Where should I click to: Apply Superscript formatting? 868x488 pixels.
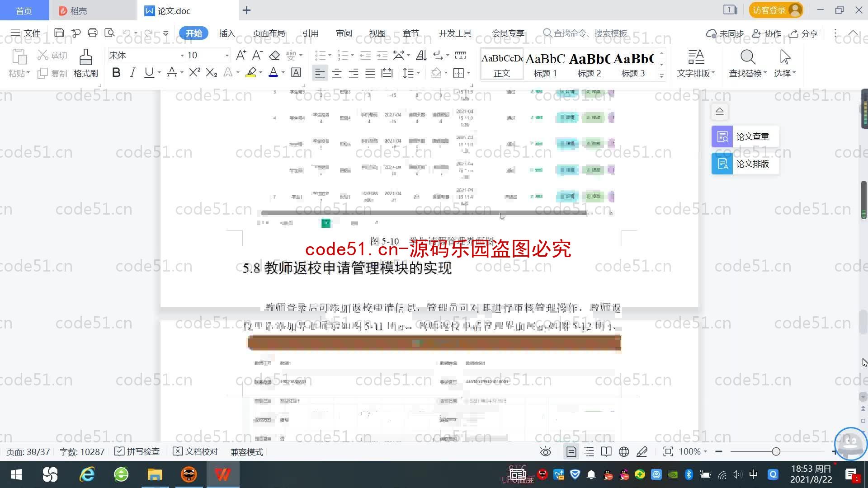pyautogui.click(x=194, y=73)
